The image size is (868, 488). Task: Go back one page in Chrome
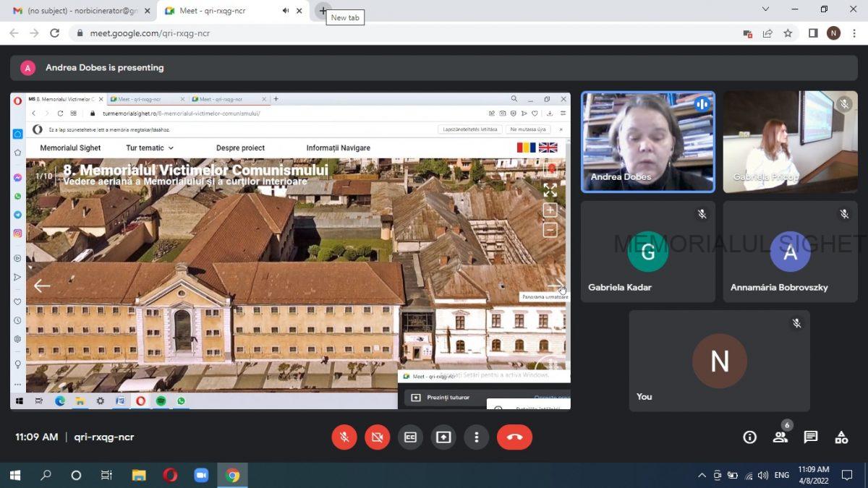(14, 33)
